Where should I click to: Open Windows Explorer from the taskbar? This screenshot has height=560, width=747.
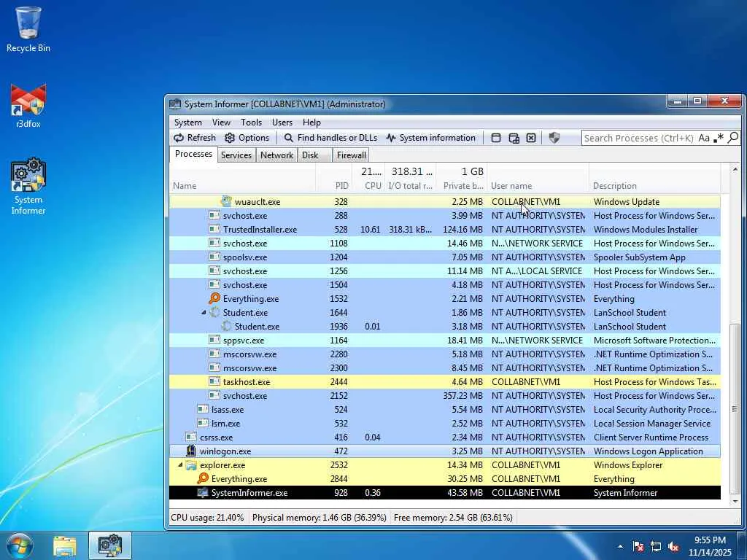(x=65, y=546)
